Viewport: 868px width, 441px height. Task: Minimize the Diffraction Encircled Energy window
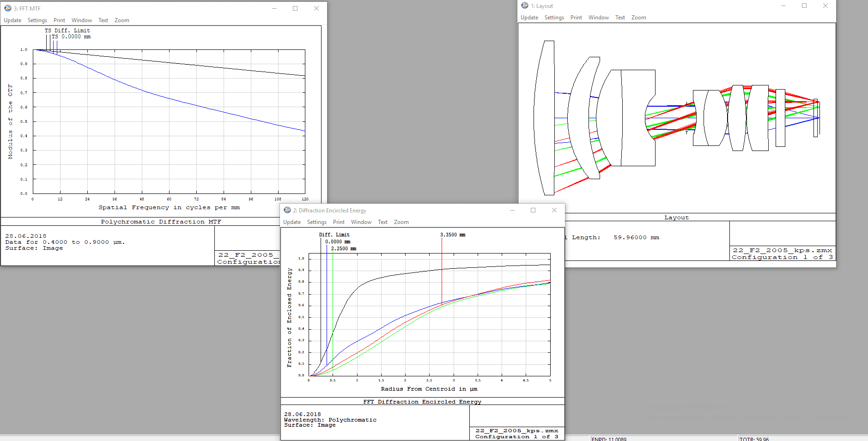(x=512, y=210)
